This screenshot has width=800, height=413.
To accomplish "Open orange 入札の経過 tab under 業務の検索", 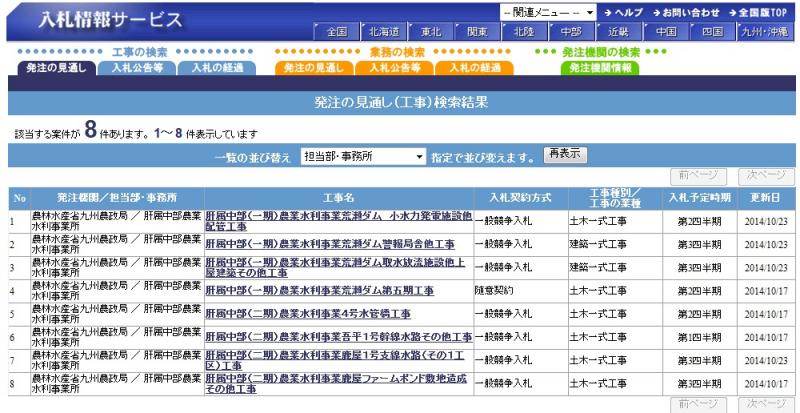I will (474, 68).
